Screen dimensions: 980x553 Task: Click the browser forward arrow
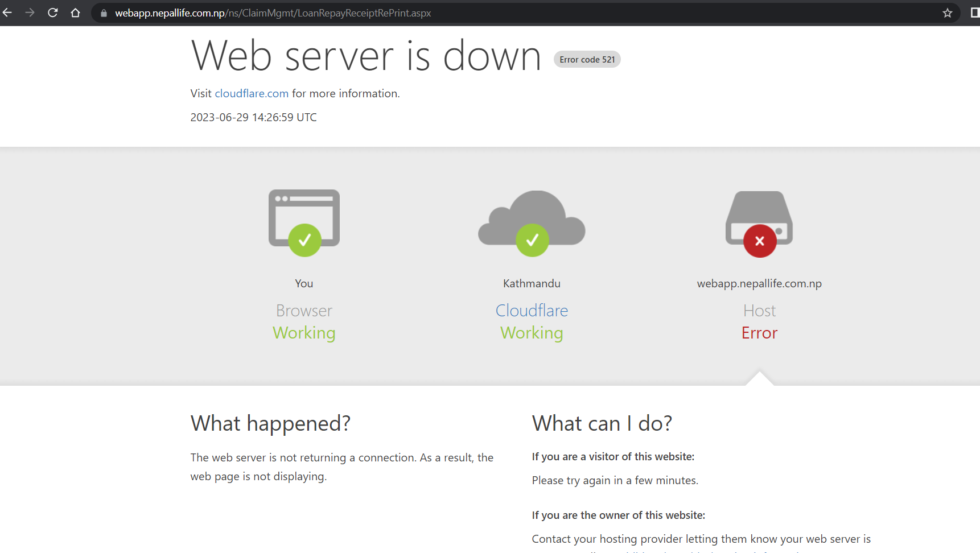(30, 13)
